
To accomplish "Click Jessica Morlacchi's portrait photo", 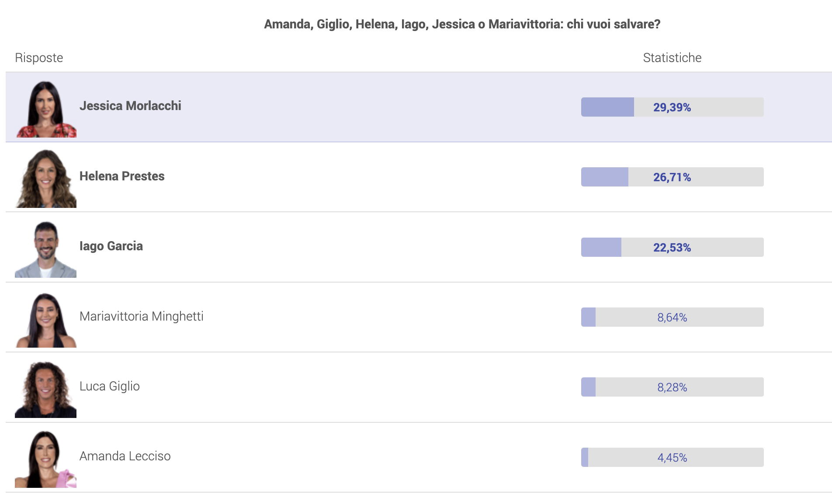I will pos(46,108).
